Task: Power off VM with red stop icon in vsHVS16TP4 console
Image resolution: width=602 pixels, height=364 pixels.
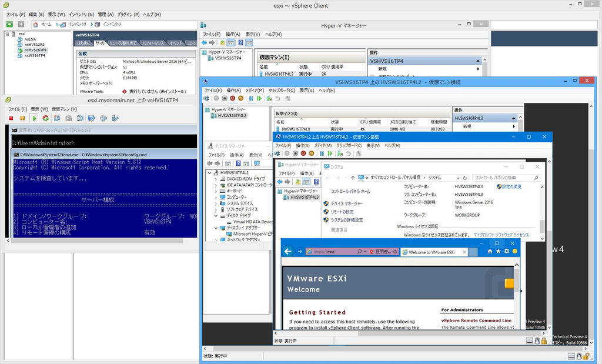Action: click(x=11, y=118)
